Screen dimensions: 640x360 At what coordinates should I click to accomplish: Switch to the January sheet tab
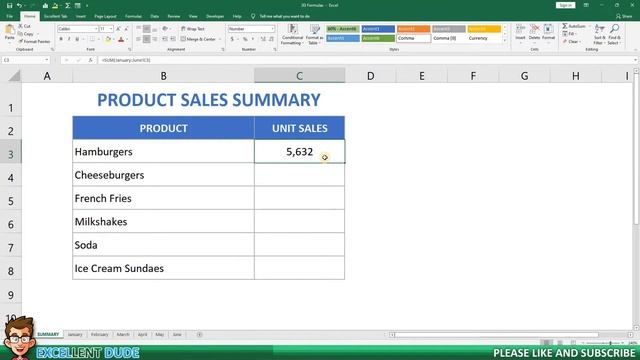[75, 335]
